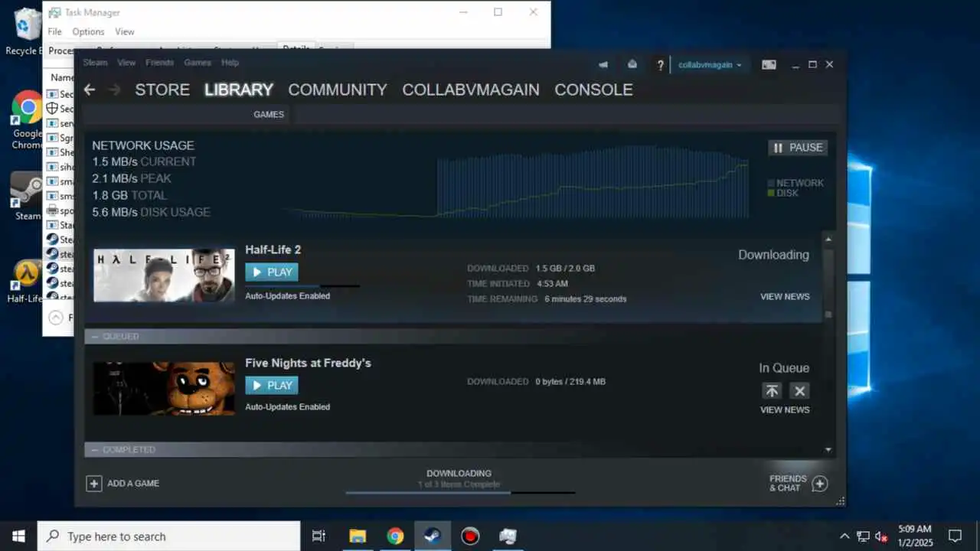The image size is (980, 551).
Task: Select the Half-Life desktop shortcut
Action: 26,281
